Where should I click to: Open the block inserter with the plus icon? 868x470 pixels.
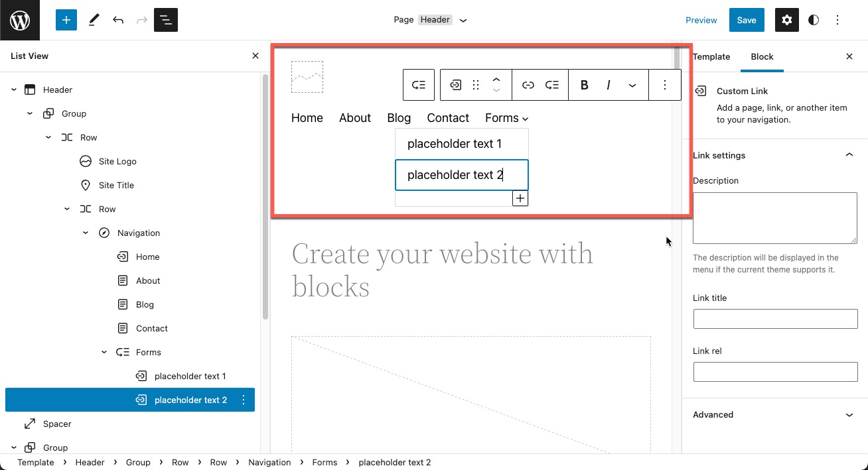[x=66, y=20]
